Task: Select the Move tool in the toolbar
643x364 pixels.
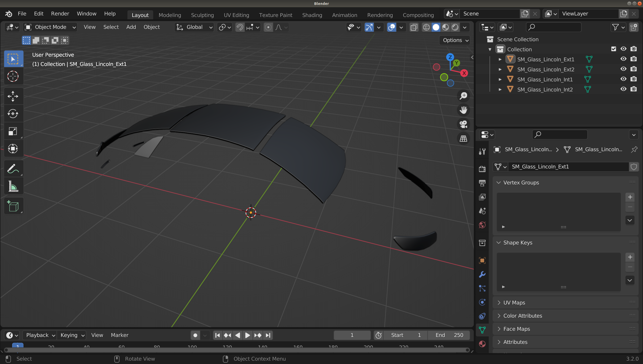Action: (13, 96)
